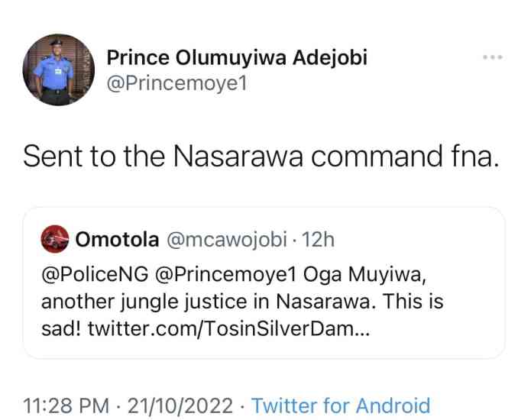Click the Omotola display name in quote
Image resolution: width=518 pixels, height=420 pixels.
[117, 240]
